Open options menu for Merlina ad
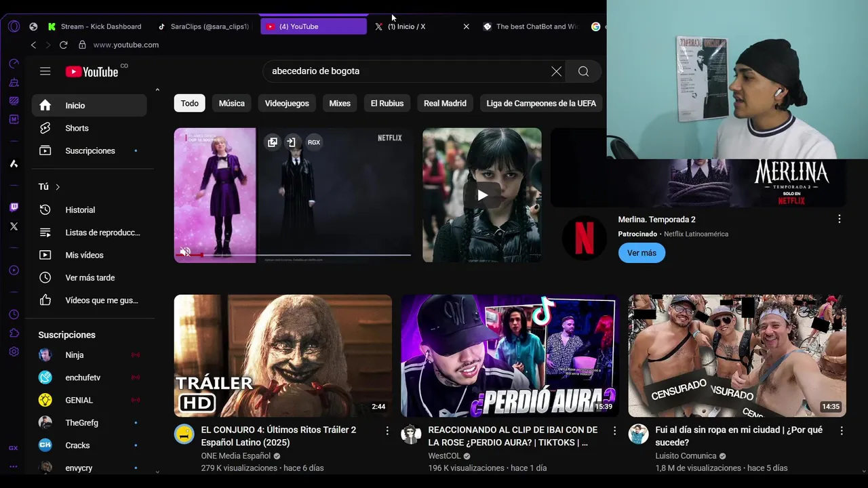The height and width of the screenshot is (488, 868). click(x=840, y=219)
